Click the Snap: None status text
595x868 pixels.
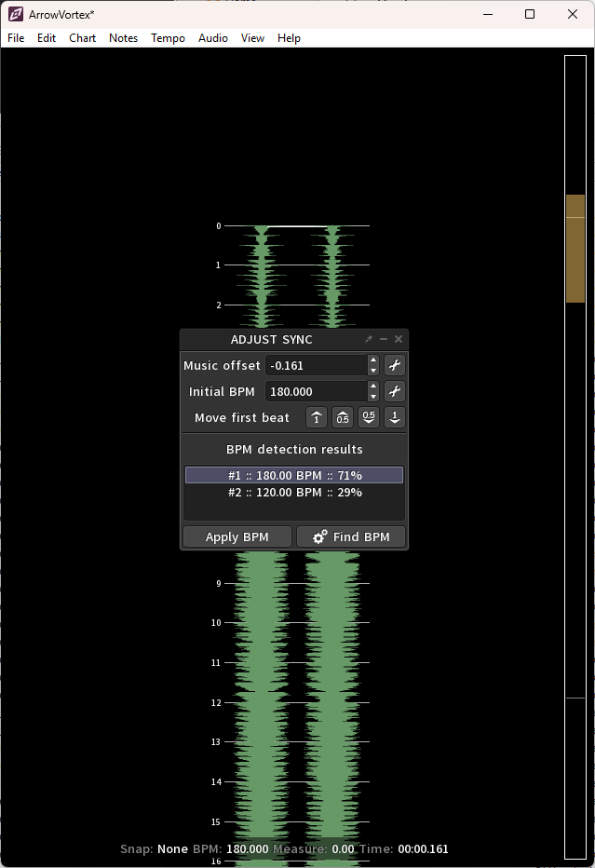pos(154,848)
